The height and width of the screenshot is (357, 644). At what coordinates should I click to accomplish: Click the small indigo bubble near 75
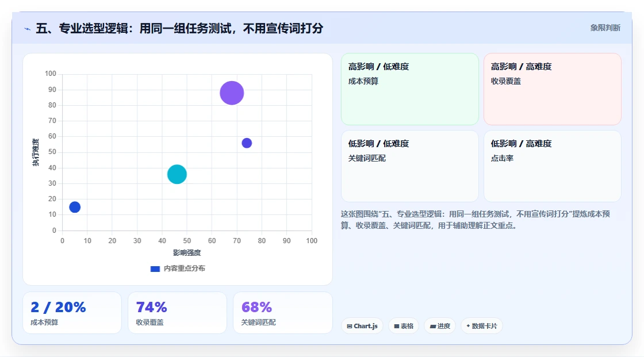(247, 143)
